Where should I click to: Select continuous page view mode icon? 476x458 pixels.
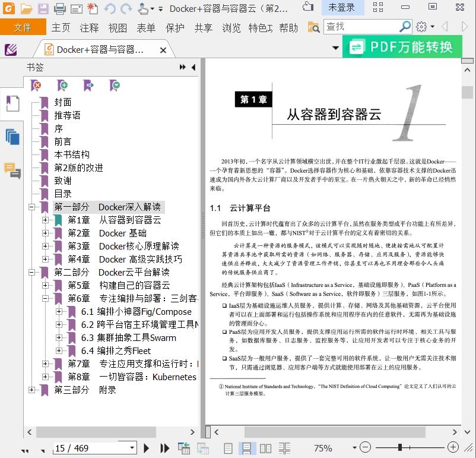pyautogui.click(x=246, y=448)
